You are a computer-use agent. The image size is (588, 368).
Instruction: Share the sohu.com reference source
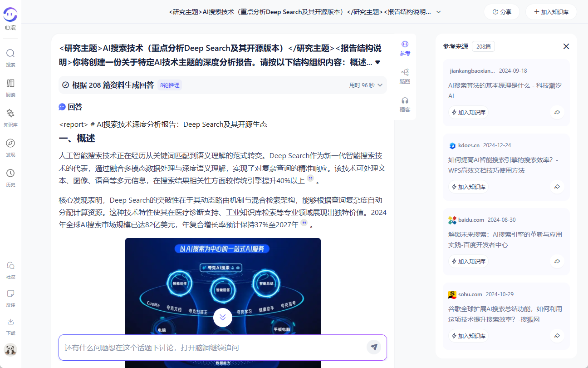pos(557,336)
